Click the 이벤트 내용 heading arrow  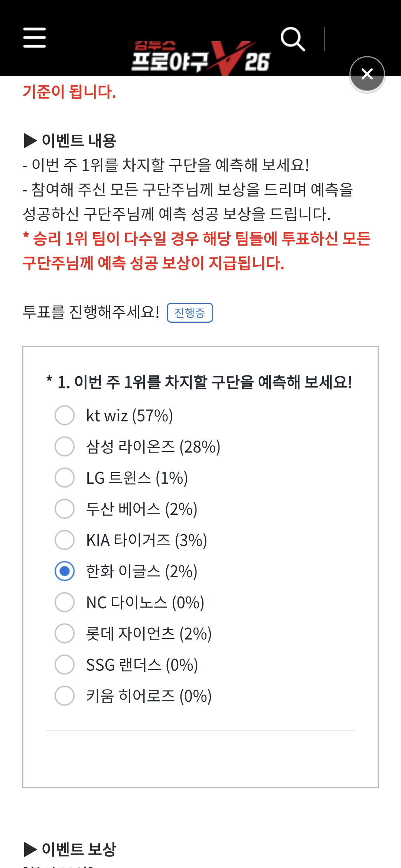click(30, 141)
